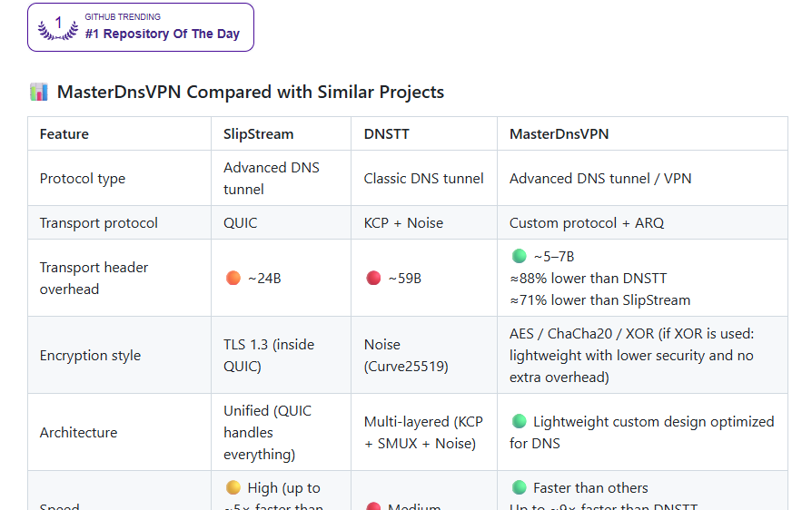812x510 pixels.
Task: Click the Encryption style row label
Action: [x=90, y=356]
